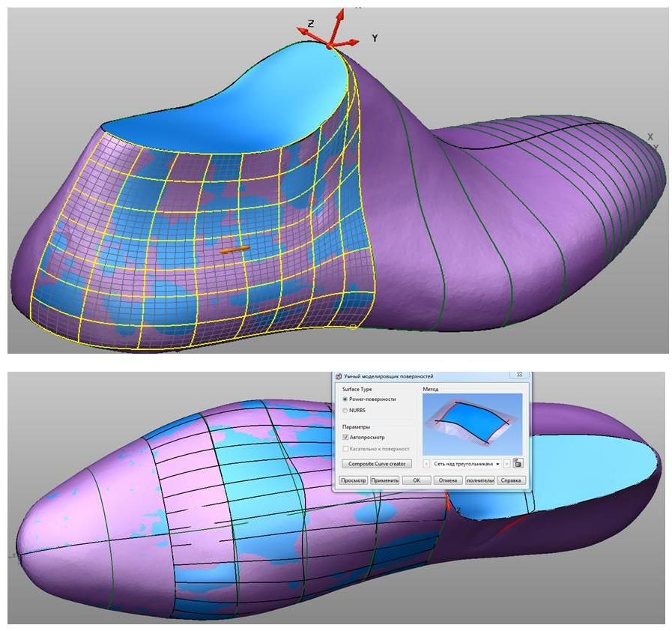Select the orange direction arrow on the mesh
672x631 pixels.
pos(235,250)
